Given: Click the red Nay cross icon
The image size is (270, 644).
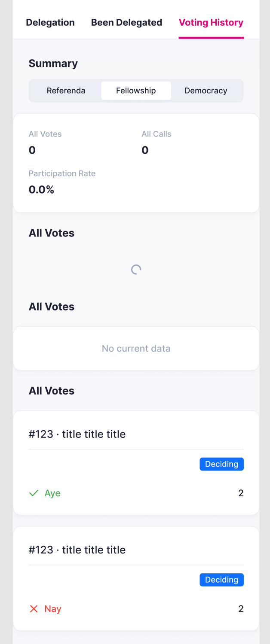Looking at the screenshot, I should [34, 609].
